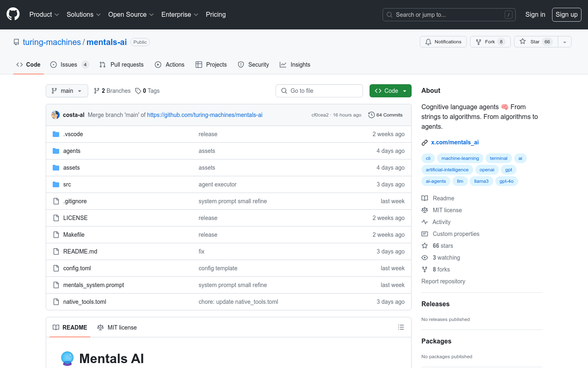Click the tag icon beside 0 Tags
This screenshot has height=368, width=588.
coord(138,91)
